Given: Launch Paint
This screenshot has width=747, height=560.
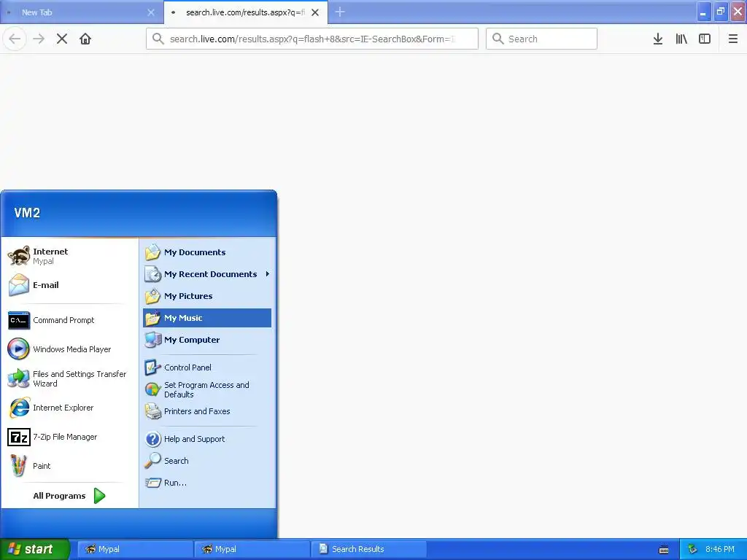Looking at the screenshot, I should (x=69, y=466).
